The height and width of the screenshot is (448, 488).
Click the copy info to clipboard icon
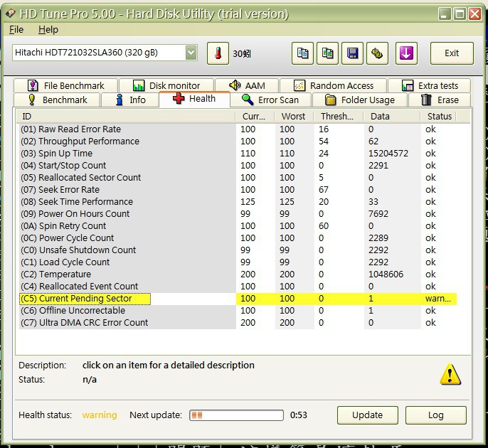click(302, 53)
